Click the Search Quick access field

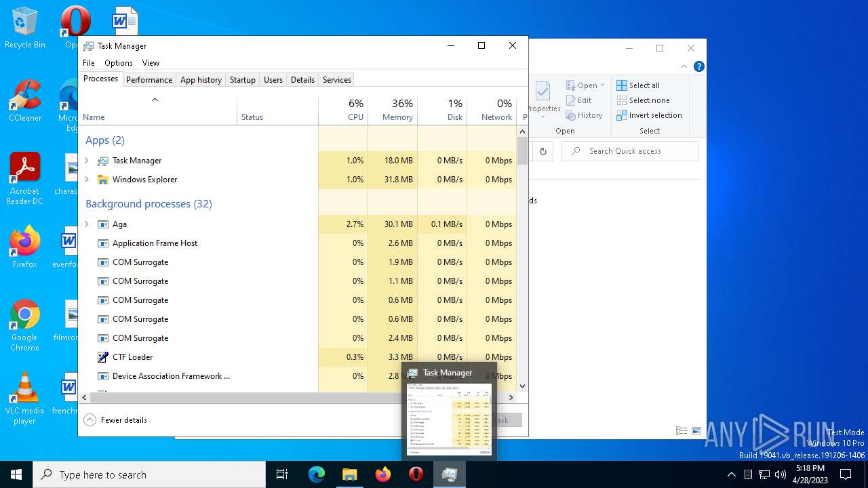pos(630,151)
